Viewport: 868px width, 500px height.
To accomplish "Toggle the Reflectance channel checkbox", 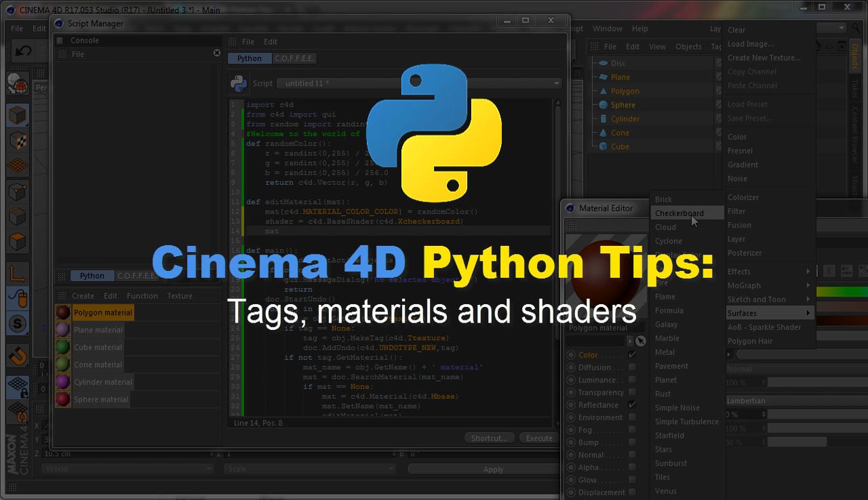I will 632,404.
